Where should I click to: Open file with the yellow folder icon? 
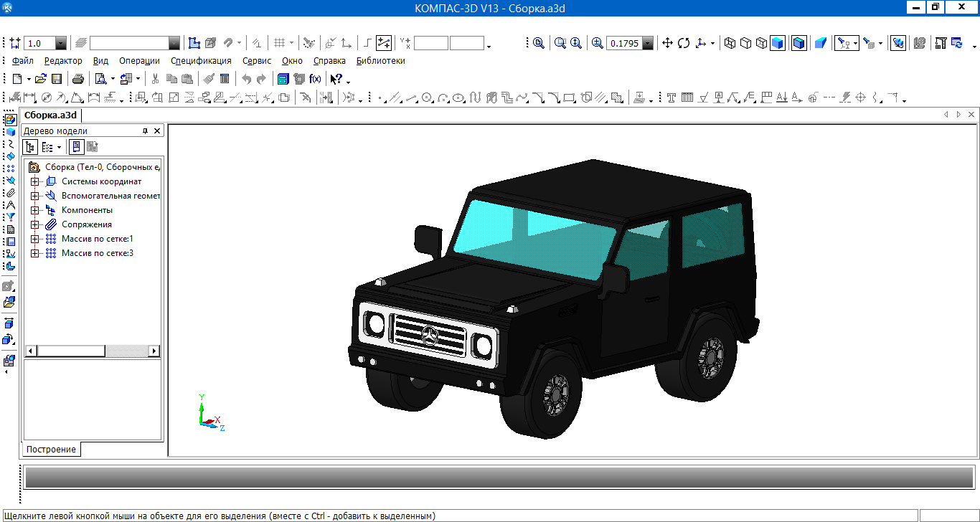(41, 79)
